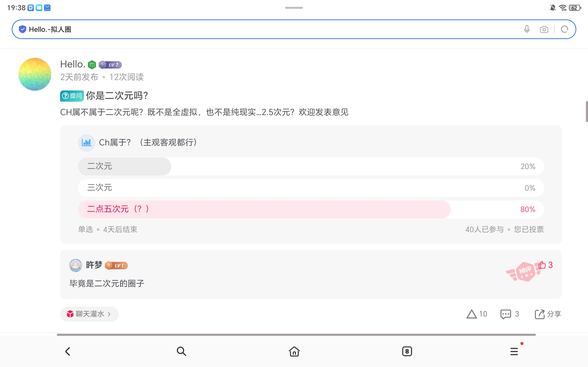Tap the microphone voice search icon
The image size is (588, 367).
526,29
